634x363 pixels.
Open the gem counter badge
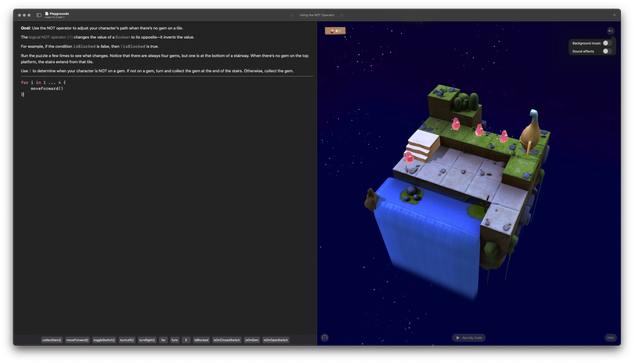335,31
